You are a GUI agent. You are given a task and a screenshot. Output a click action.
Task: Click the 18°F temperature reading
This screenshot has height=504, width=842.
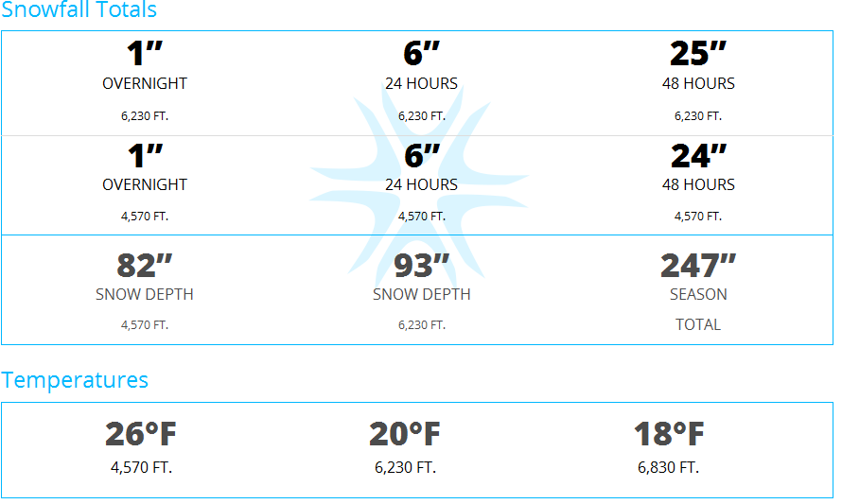click(669, 434)
